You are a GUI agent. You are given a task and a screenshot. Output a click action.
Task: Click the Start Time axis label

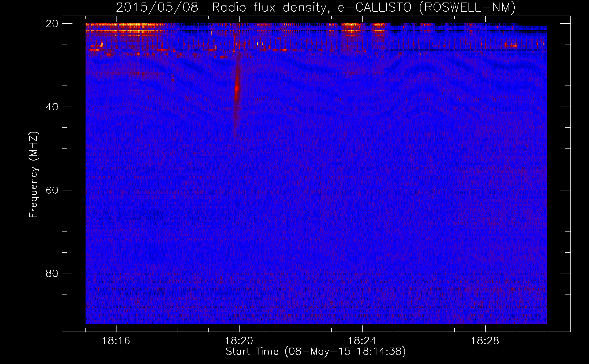315,352
